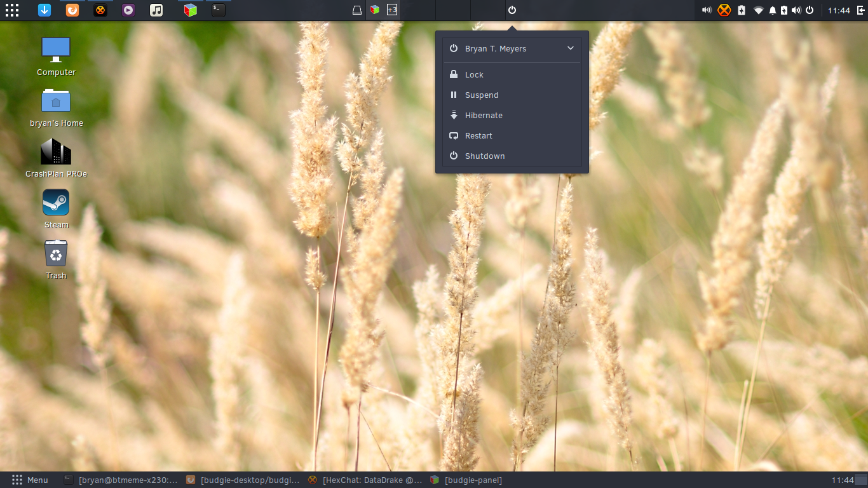Click the power indicator left of the top clock

click(x=810, y=10)
